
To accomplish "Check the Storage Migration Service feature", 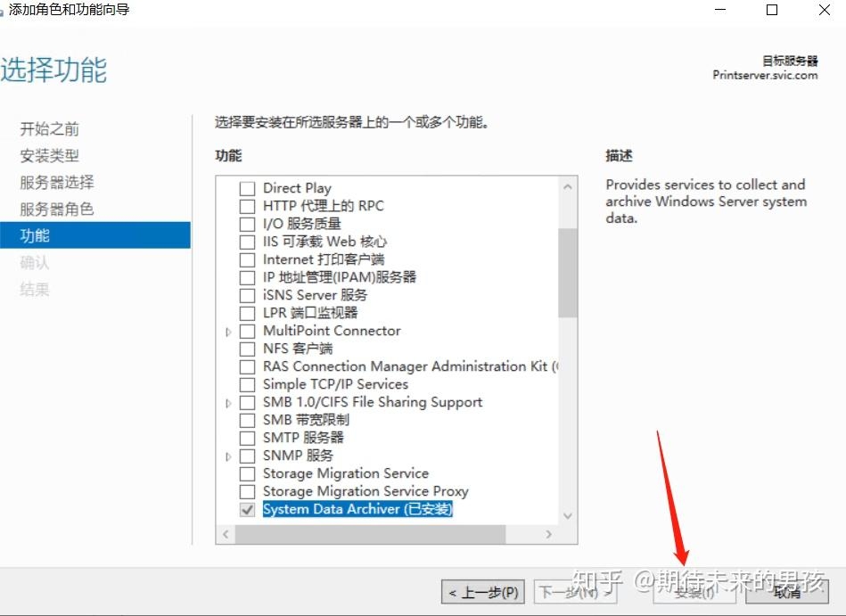I will (x=247, y=473).
